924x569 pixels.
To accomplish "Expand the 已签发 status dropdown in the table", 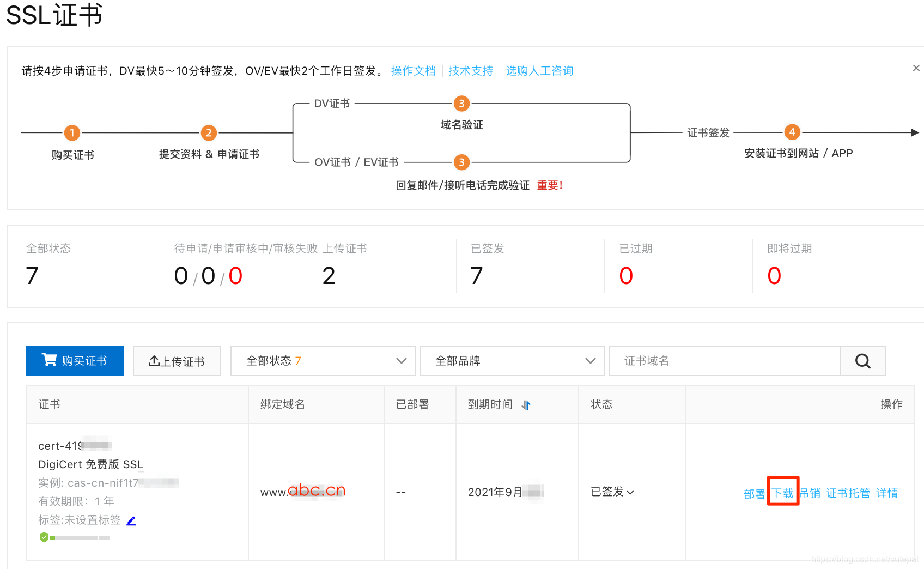I will tap(630, 492).
